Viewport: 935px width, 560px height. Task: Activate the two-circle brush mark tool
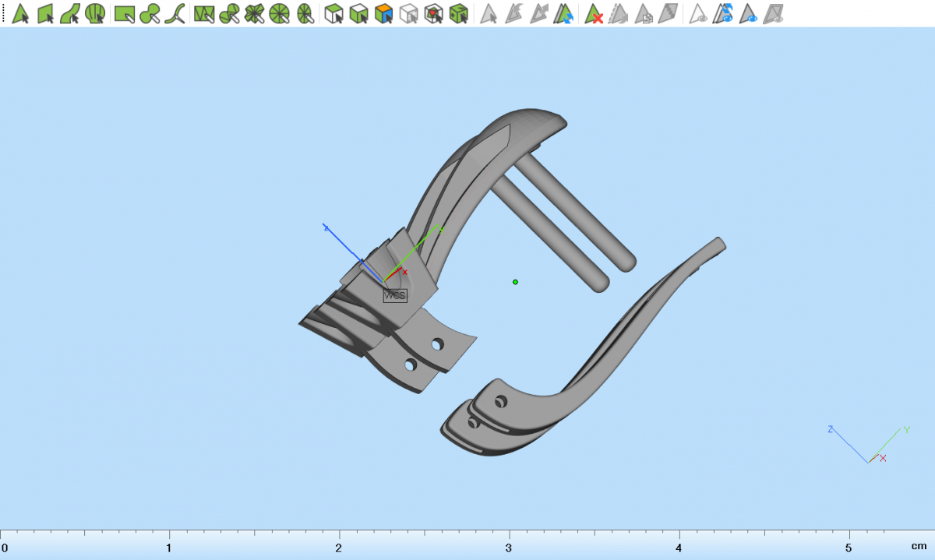[x=150, y=13]
